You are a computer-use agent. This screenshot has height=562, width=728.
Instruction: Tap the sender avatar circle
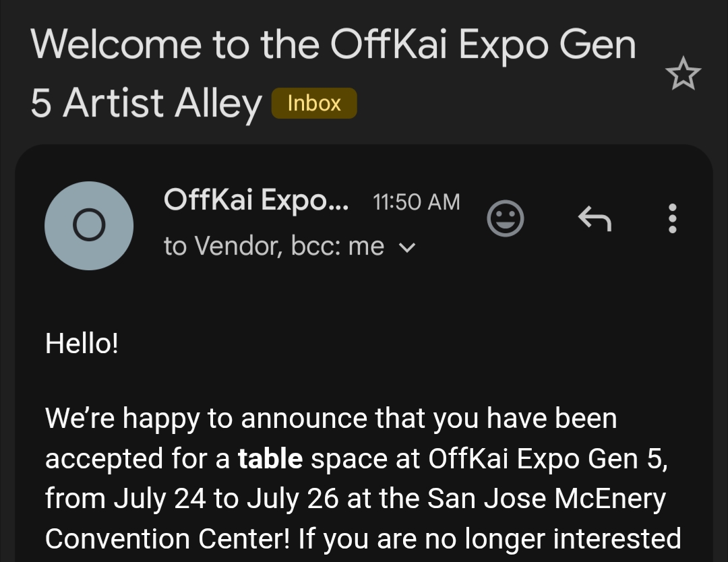(x=89, y=226)
